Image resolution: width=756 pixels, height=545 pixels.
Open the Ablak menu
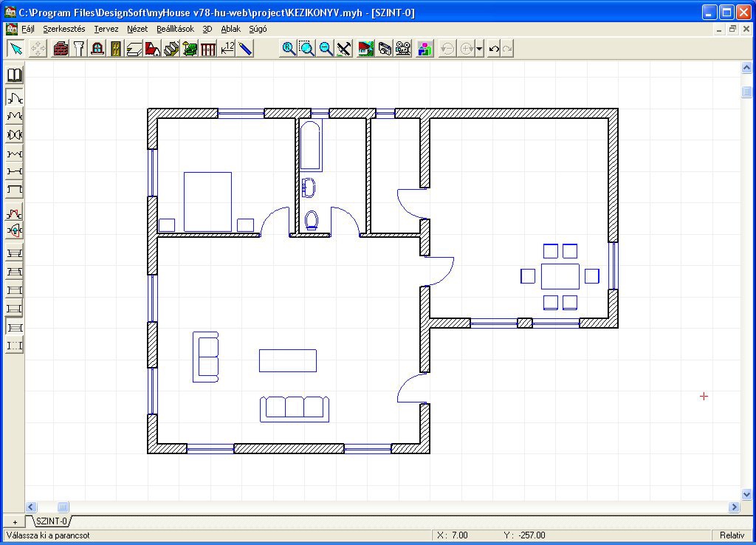(x=230, y=29)
